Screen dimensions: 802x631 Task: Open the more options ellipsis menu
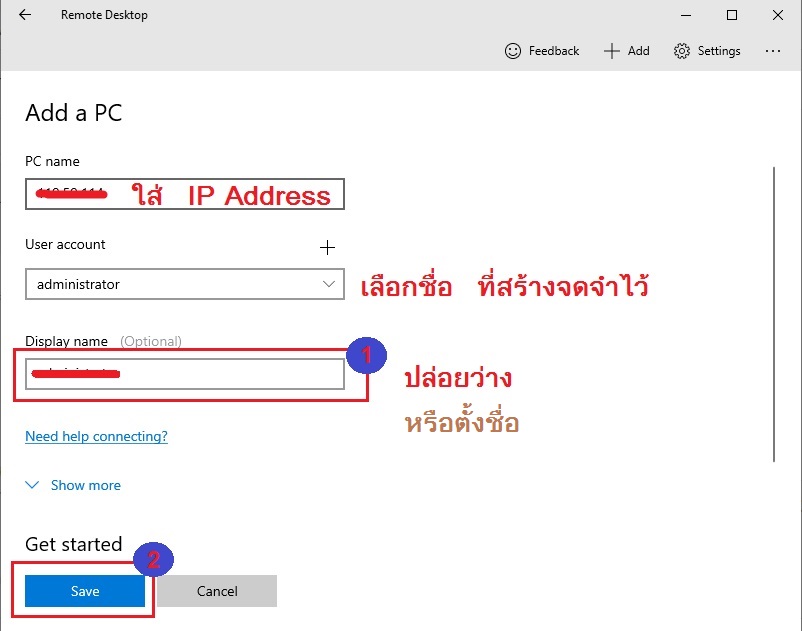click(773, 51)
